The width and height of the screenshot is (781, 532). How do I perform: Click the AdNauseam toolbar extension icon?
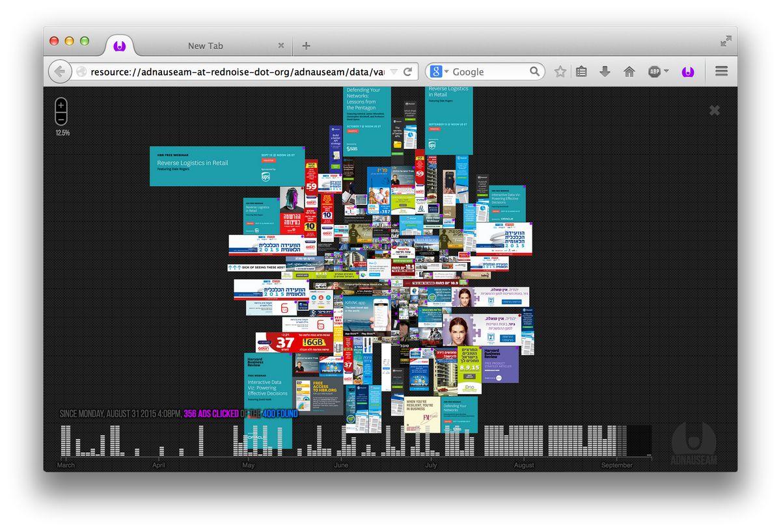688,72
